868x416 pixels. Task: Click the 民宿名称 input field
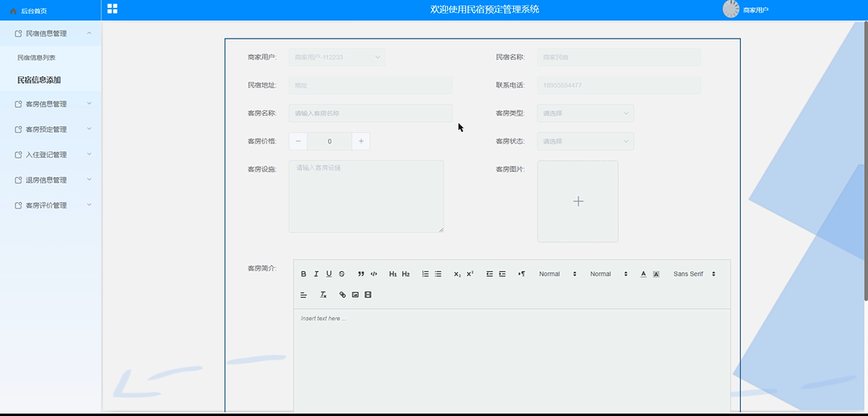pos(619,57)
